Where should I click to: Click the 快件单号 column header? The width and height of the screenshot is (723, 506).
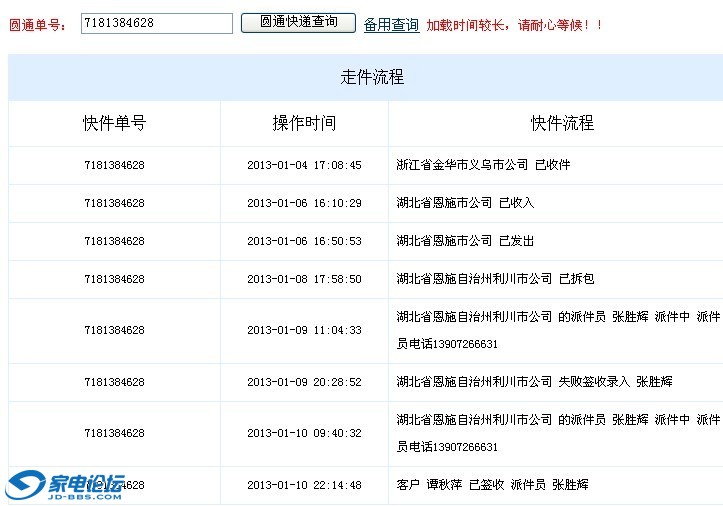[114, 123]
